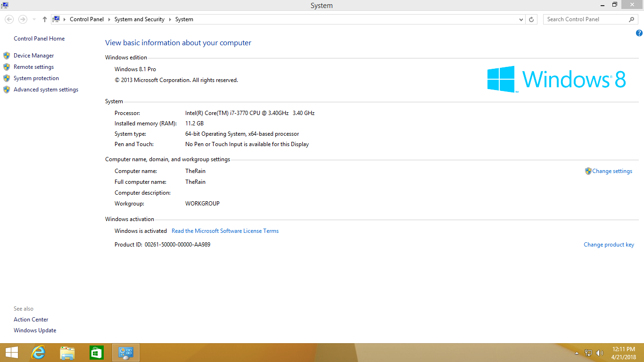Open Action Center under See also
Image resolution: width=644 pixels, height=362 pixels.
31,320
